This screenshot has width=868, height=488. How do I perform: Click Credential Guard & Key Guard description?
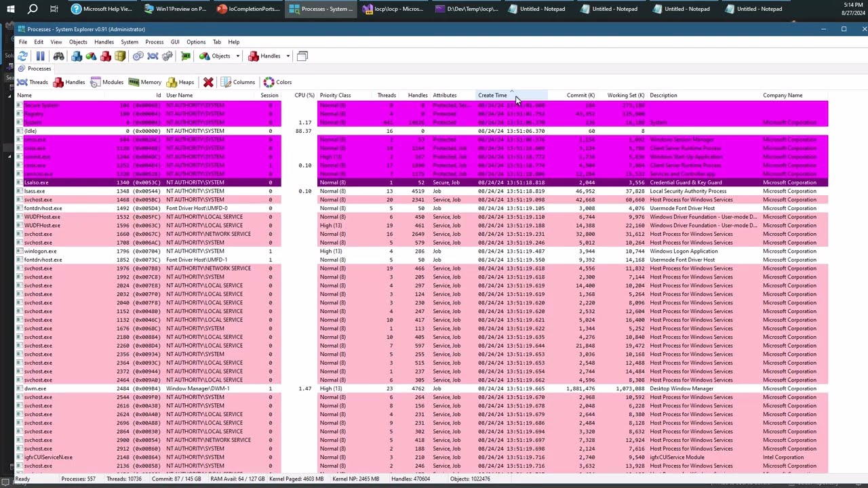(686, 182)
